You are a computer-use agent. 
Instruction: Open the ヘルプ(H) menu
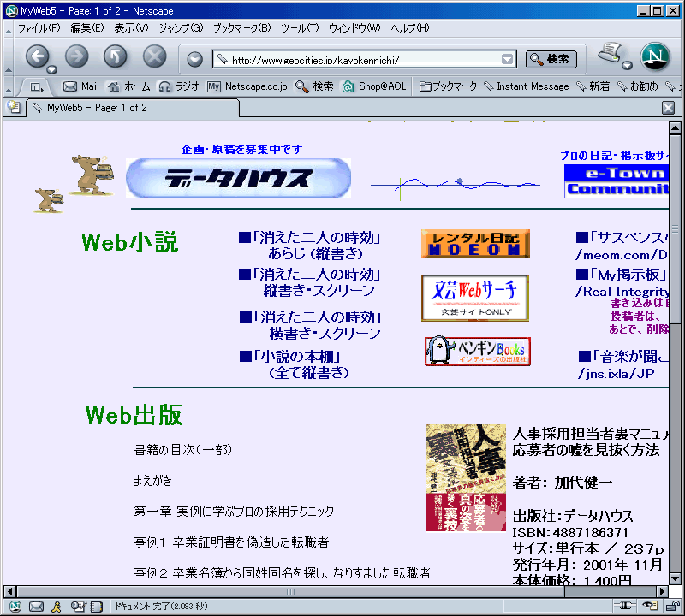pos(410,28)
